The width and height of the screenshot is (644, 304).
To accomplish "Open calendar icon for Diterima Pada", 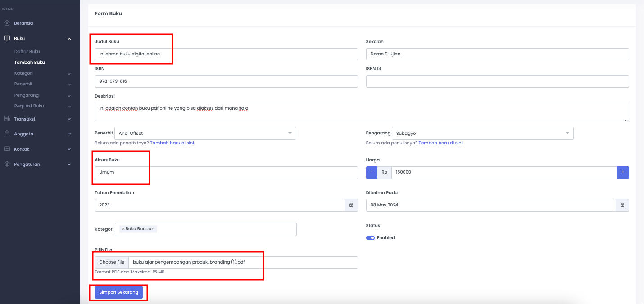I will pyautogui.click(x=622, y=205).
